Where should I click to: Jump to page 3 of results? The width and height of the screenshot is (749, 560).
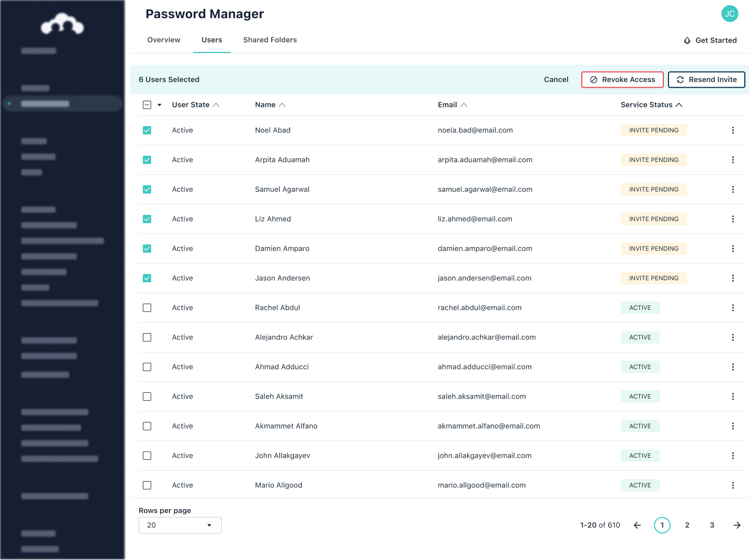(712, 525)
